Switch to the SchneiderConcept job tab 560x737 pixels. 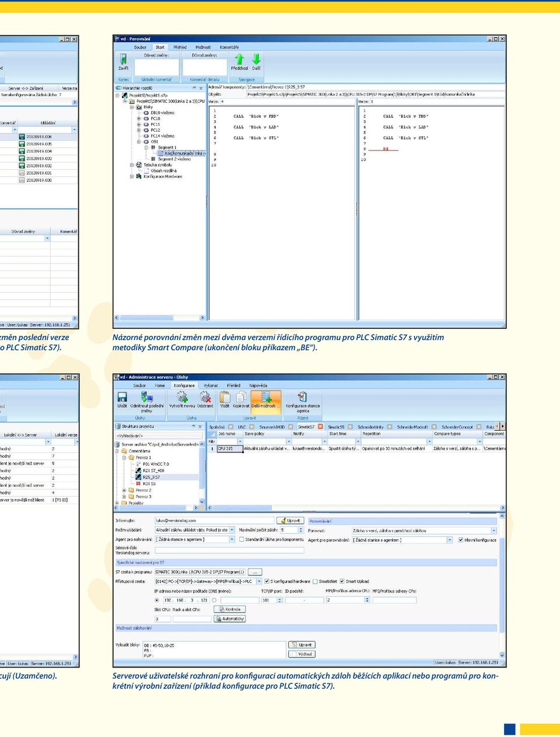click(x=457, y=427)
